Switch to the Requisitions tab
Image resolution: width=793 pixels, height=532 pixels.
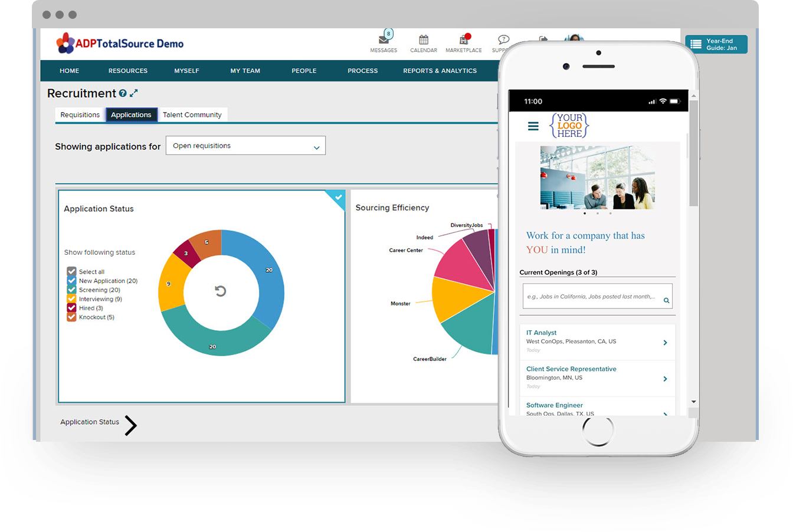(x=80, y=114)
